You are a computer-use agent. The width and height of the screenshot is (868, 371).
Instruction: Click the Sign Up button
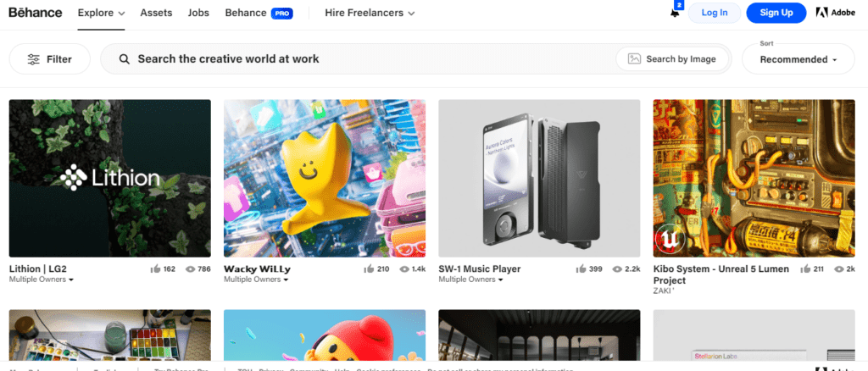pyautogui.click(x=776, y=13)
